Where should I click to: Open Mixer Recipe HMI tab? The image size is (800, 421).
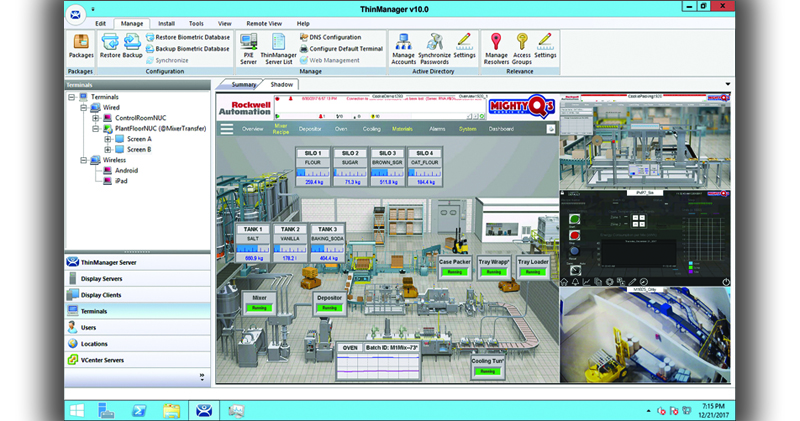point(281,129)
